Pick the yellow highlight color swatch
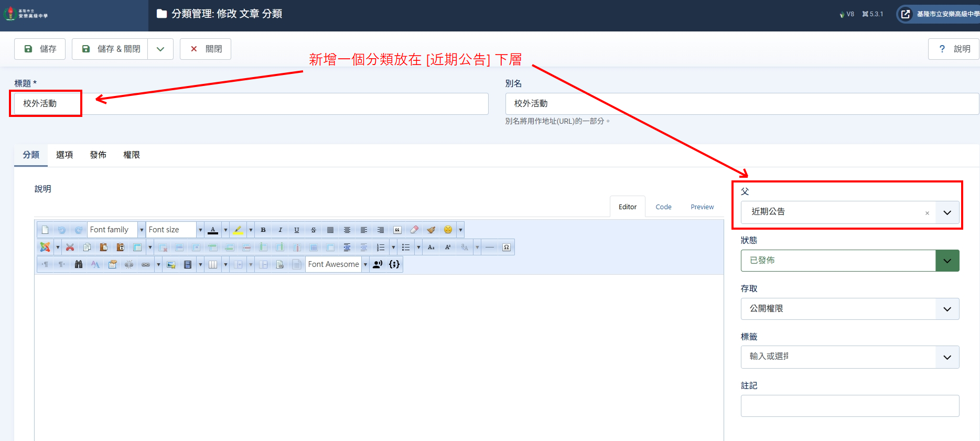Screen dimensions: 980x441 click(x=238, y=230)
